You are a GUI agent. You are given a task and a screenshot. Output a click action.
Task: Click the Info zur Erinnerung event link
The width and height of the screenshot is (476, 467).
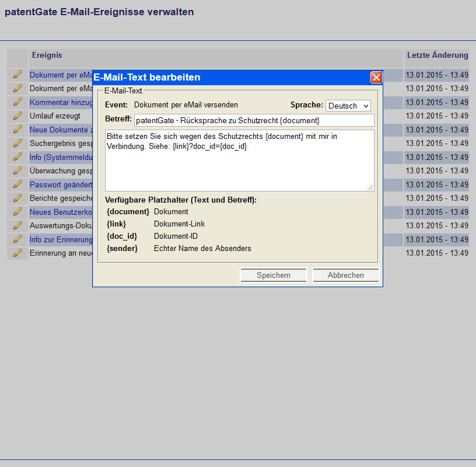(61, 240)
